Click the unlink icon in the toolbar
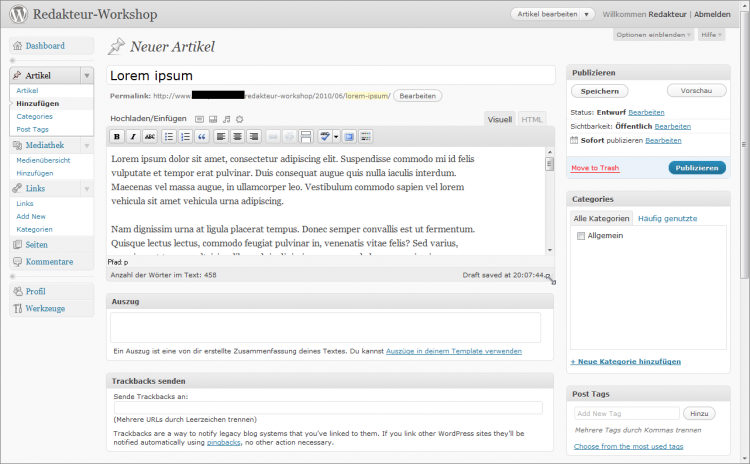The image size is (750, 464). [x=289, y=137]
